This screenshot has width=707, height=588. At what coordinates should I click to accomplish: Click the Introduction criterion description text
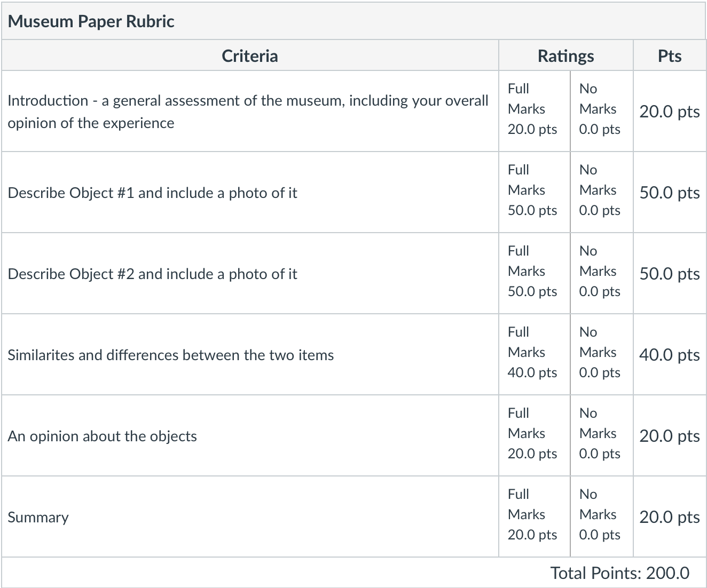(x=248, y=112)
